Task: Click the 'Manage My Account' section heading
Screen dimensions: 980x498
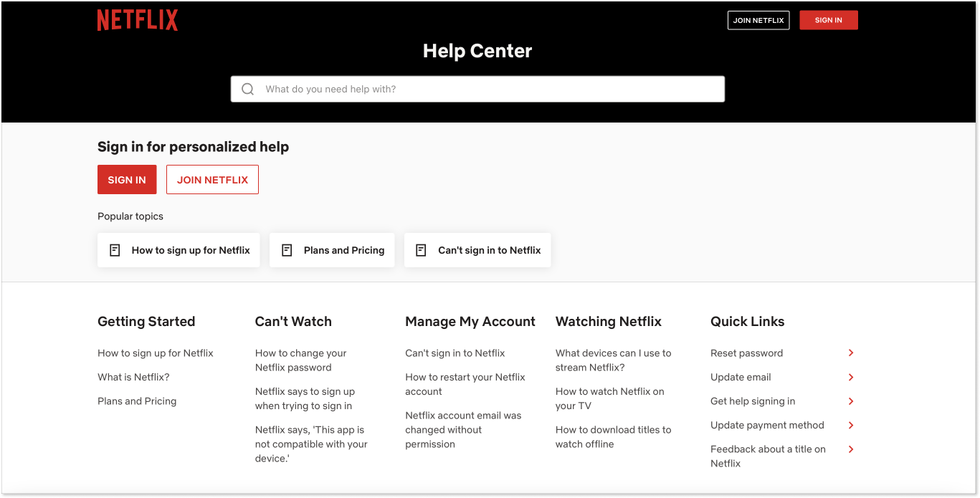Action: pos(470,322)
